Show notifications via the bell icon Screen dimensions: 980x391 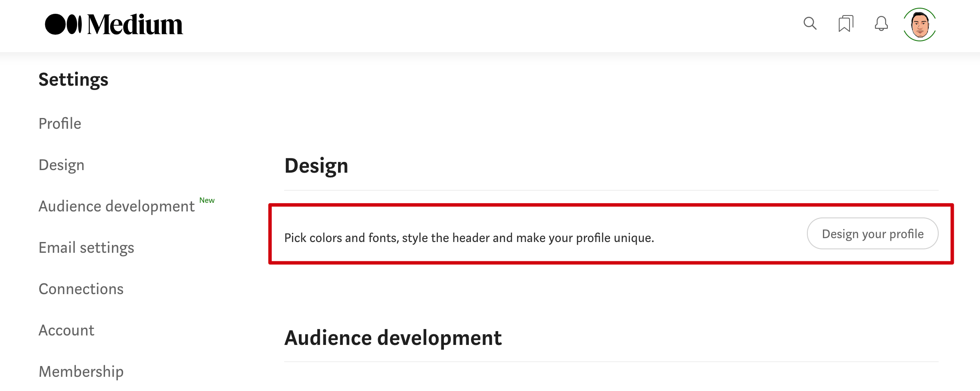(x=881, y=24)
